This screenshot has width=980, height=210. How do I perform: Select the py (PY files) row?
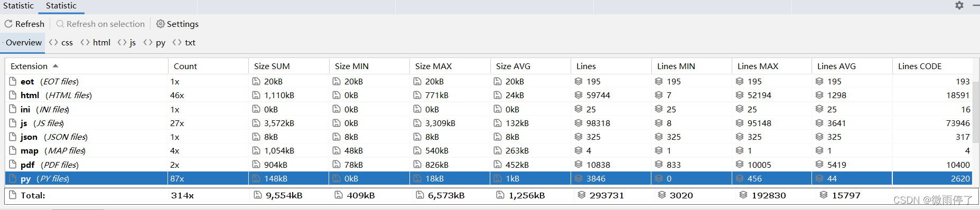point(489,178)
